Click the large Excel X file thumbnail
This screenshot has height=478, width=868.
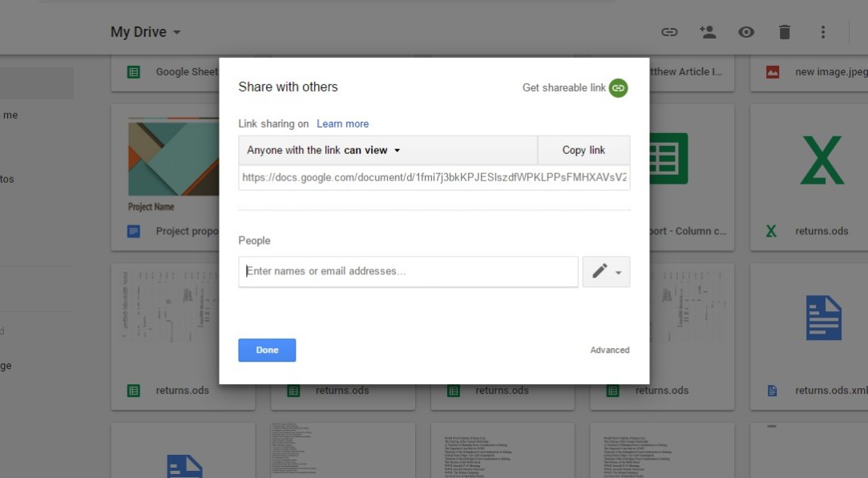822,160
